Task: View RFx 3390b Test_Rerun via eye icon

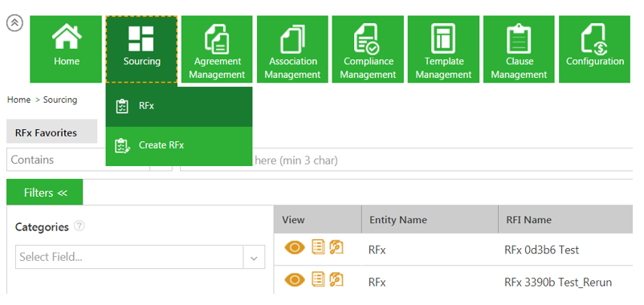Action: (295, 280)
